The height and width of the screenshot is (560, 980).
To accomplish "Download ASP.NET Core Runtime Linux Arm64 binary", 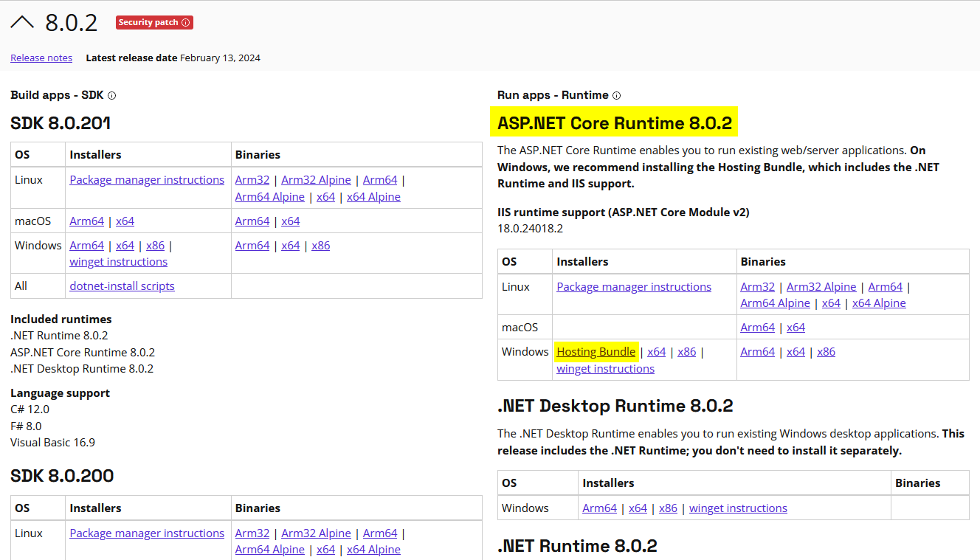I will [886, 287].
